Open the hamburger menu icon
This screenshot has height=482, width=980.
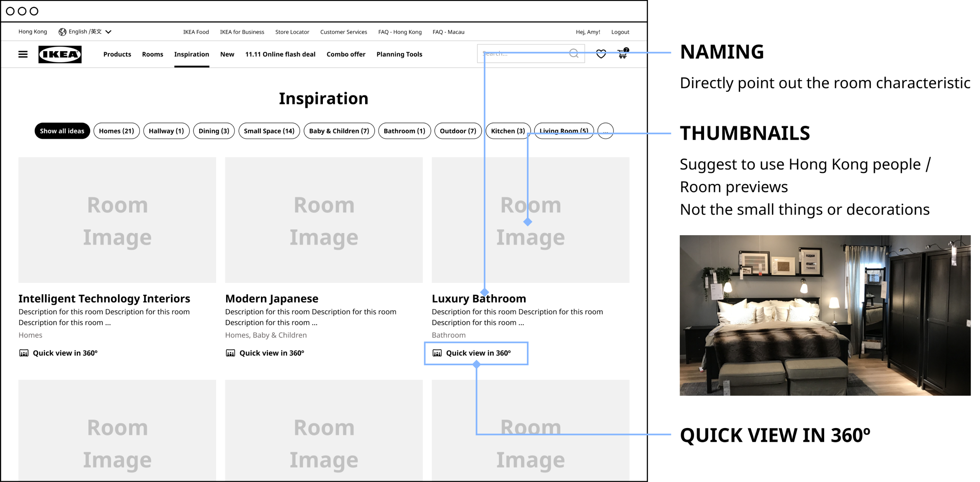tap(23, 54)
